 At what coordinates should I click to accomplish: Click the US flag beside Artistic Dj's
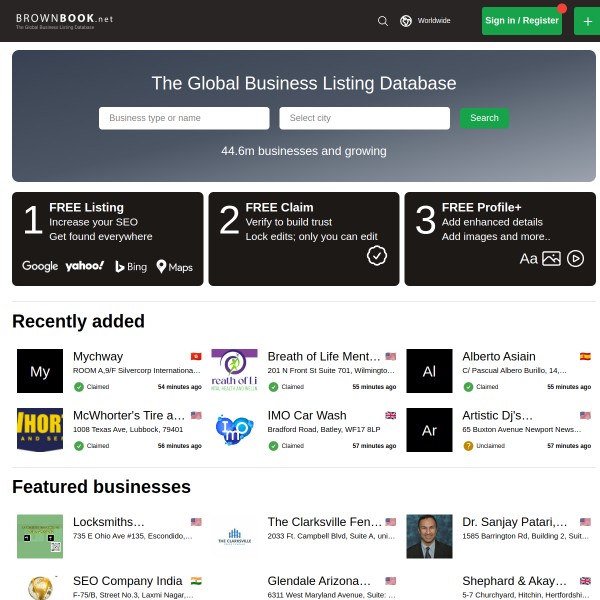[585, 415]
